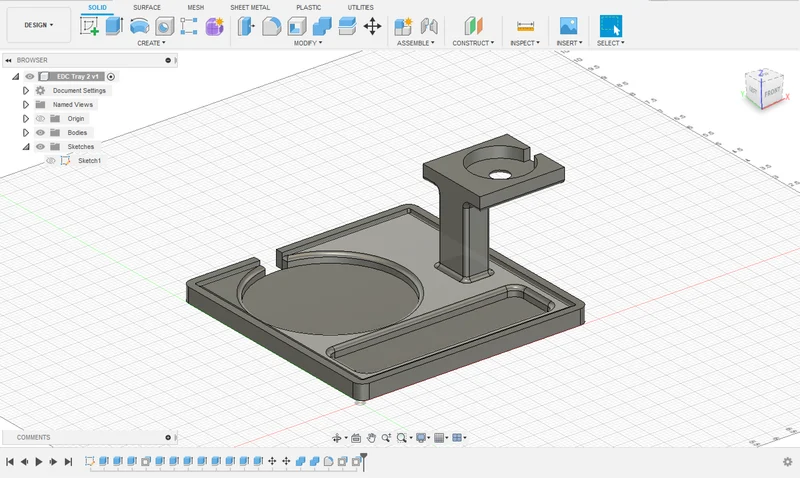Image resolution: width=800 pixels, height=478 pixels.
Task: Play the timeline
Action: click(39, 462)
